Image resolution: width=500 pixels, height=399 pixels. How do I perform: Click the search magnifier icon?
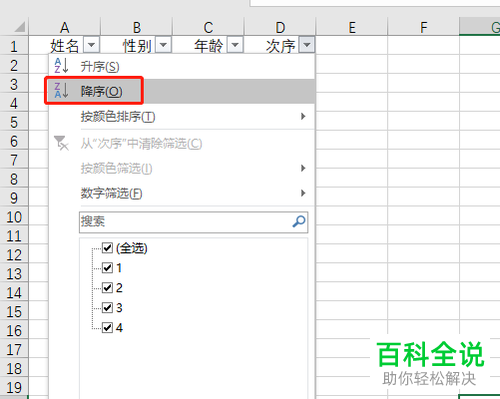point(299,221)
